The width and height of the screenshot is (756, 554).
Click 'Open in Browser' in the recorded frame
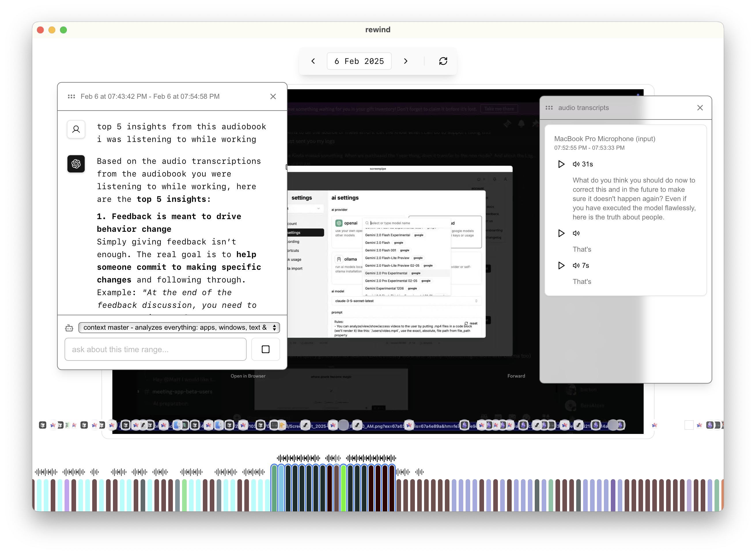pos(248,376)
